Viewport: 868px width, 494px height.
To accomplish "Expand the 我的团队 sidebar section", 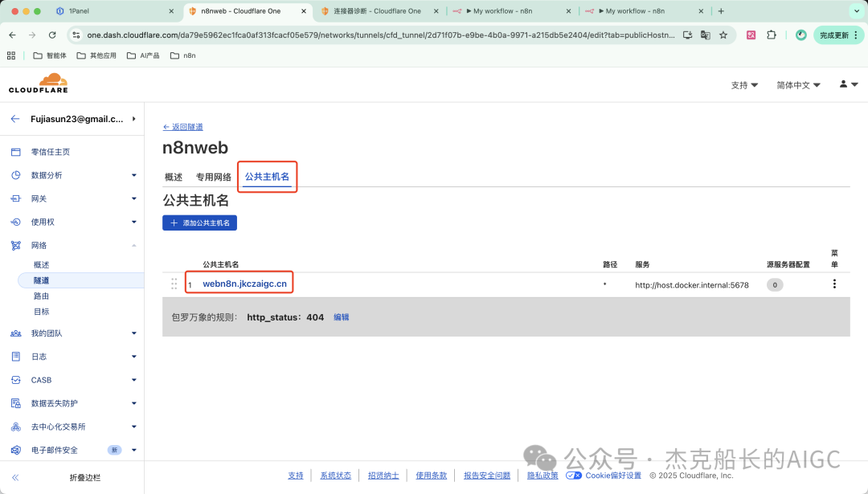I will pos(134,333).
